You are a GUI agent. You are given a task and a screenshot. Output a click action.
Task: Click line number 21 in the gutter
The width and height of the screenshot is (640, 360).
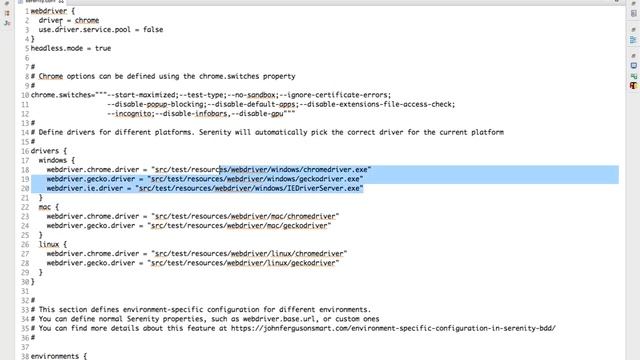point(25,198)
